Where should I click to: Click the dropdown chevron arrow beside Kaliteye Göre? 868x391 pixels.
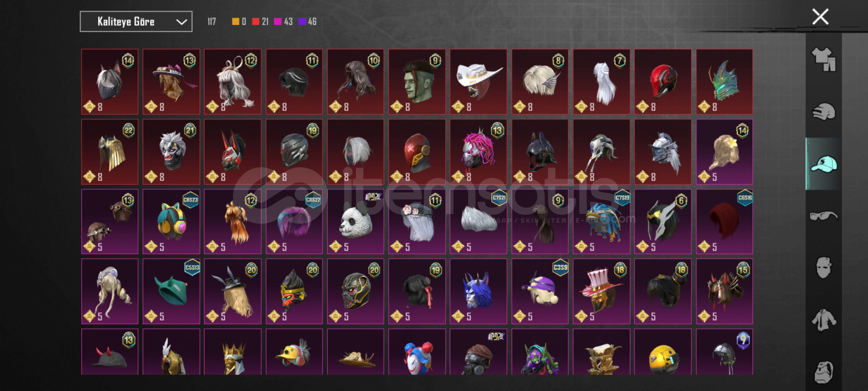[x=181, y=22]
